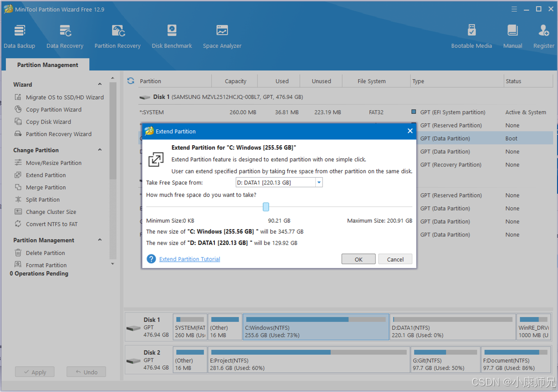
Task: Start Migrate OS to SSD/HD Wizard
Action: (59, 97)
